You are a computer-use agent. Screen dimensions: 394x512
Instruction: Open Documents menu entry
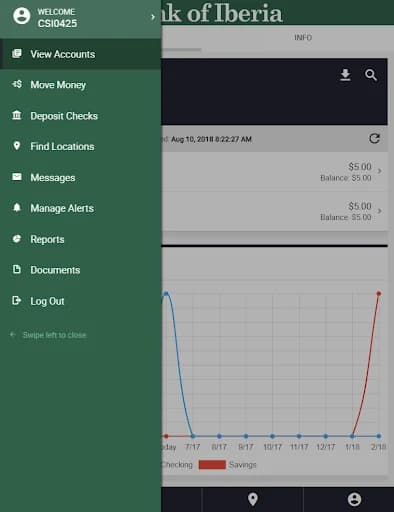point(81,270)
